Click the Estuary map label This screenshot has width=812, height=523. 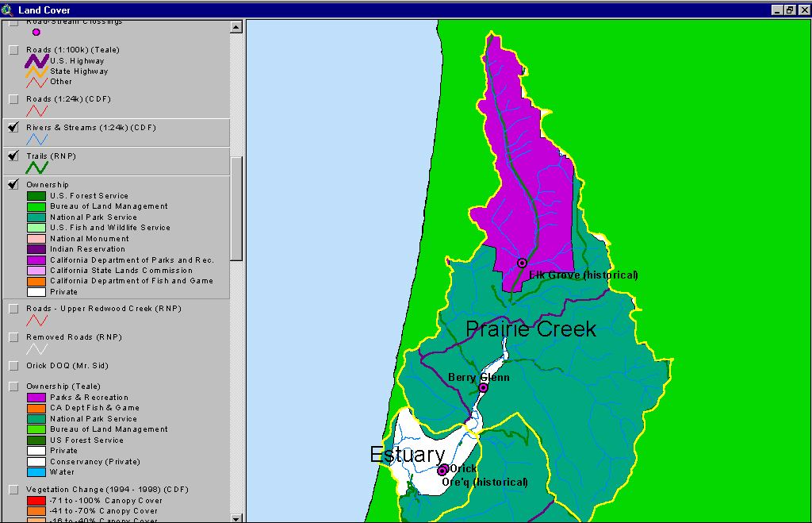point(407,455)
